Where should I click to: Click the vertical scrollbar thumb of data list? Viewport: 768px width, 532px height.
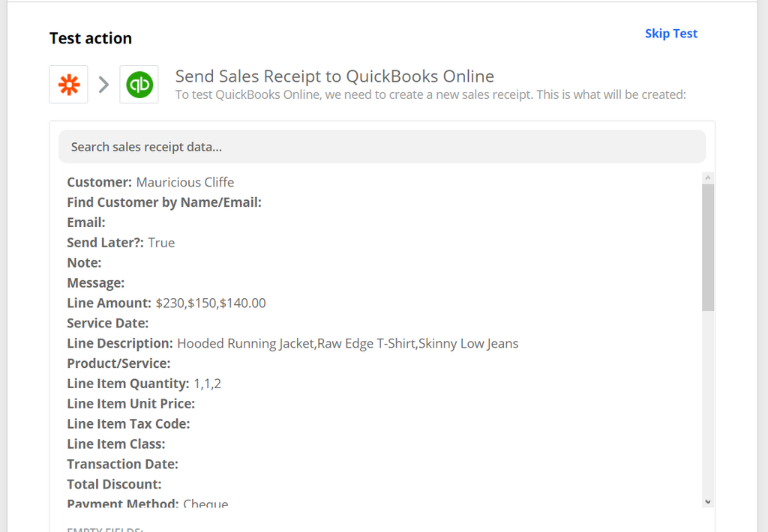click(x=708, y=247)
